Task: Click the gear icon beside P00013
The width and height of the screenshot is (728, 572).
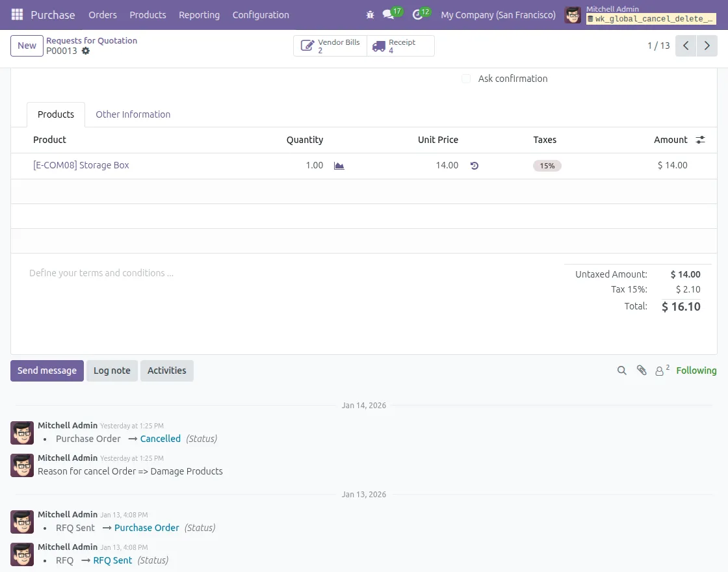Action: pos(86,51)
